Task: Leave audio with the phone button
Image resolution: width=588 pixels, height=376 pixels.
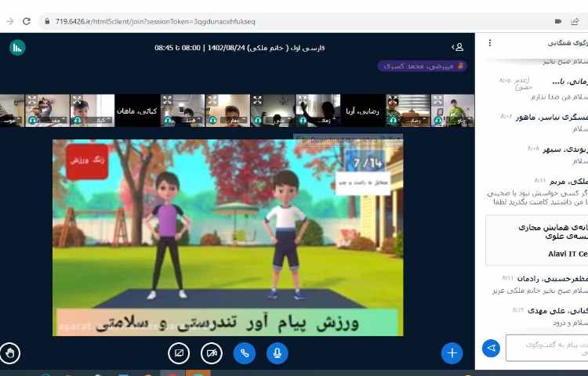Action: pos(245,353)
